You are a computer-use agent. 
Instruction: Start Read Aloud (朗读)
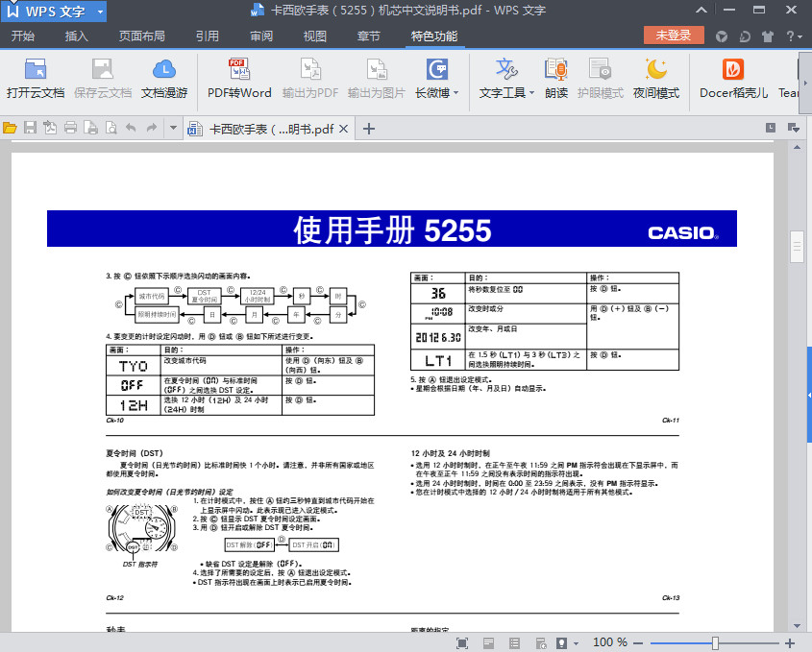pos(556,79)
